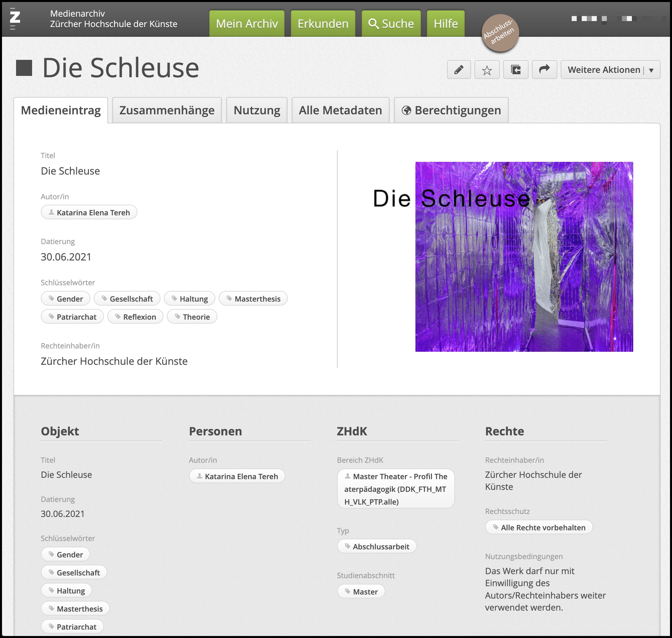Open the Nutzung tab
672x638 pixels.
[x=257, y=110]
